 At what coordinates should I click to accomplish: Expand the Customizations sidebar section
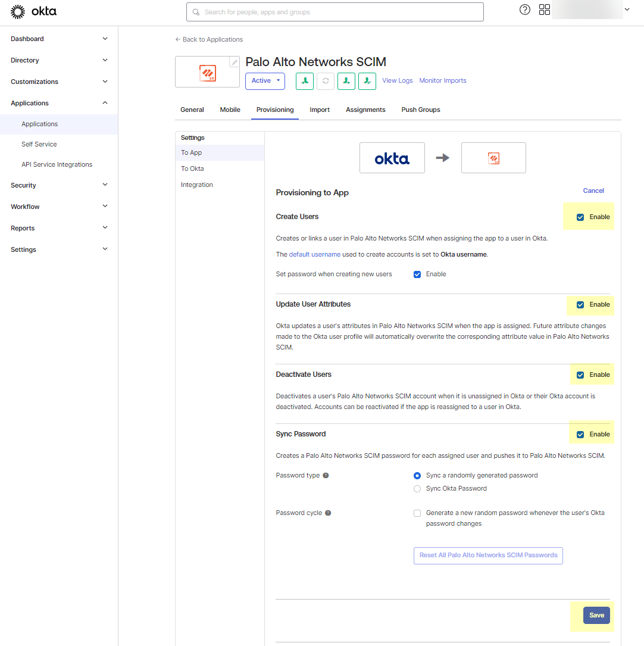59,82
